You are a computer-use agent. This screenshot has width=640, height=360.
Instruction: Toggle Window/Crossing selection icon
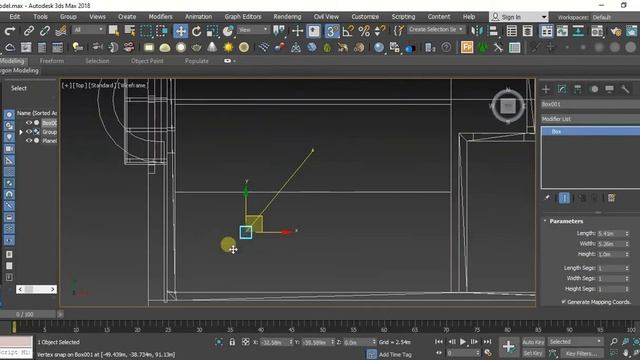click(x=162, y=31)
